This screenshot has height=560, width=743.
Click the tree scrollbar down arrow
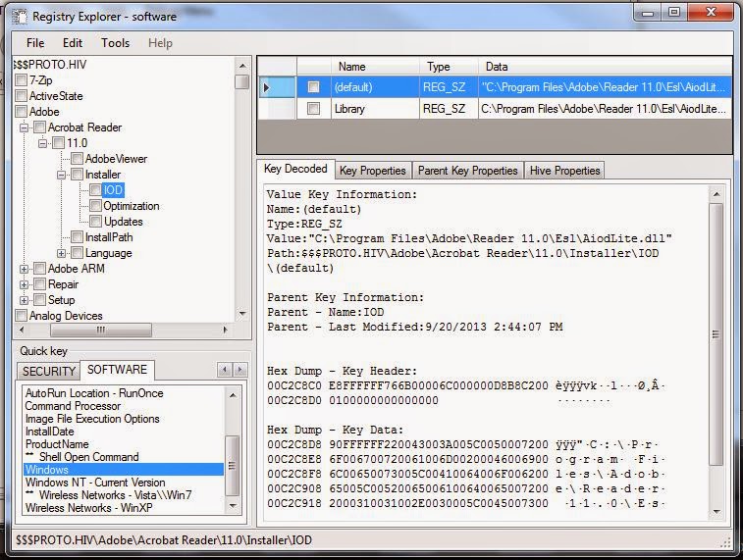coord(242,314)
